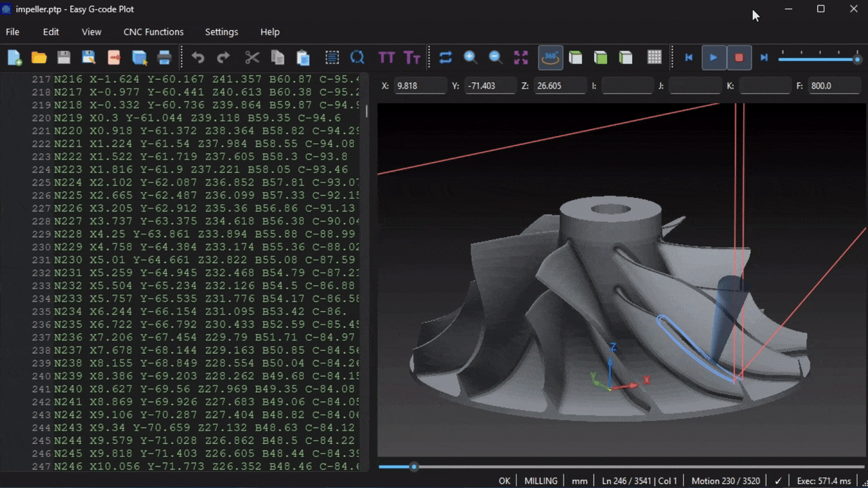Click the Y coordinate field
The image size is (868, 488).
[490, 86]
